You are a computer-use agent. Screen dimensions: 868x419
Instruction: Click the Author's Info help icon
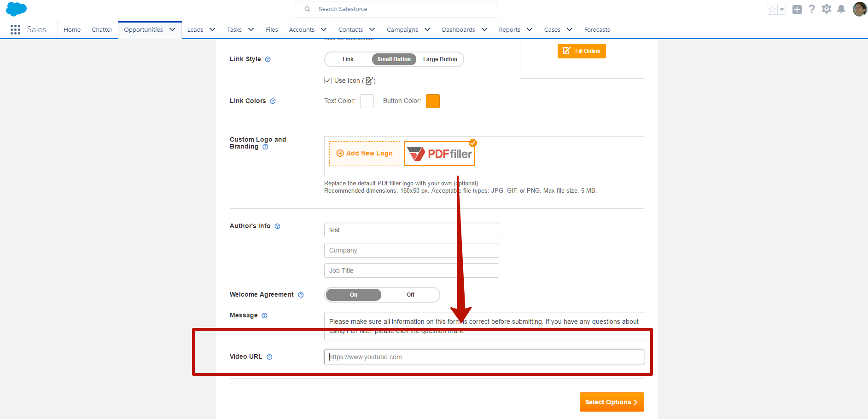[x=277, y=226]
